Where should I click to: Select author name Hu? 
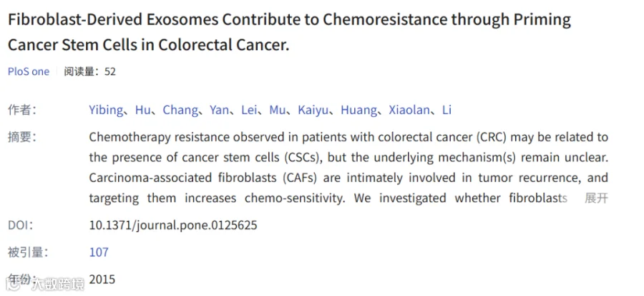pyautogui.click(x=142, y=110)
